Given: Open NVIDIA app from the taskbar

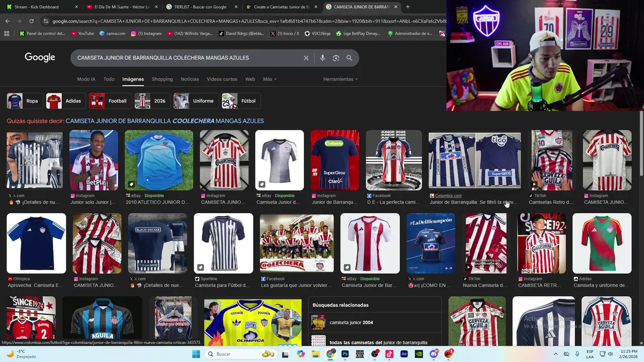Looking at the screenshot, I should point(419,354).
